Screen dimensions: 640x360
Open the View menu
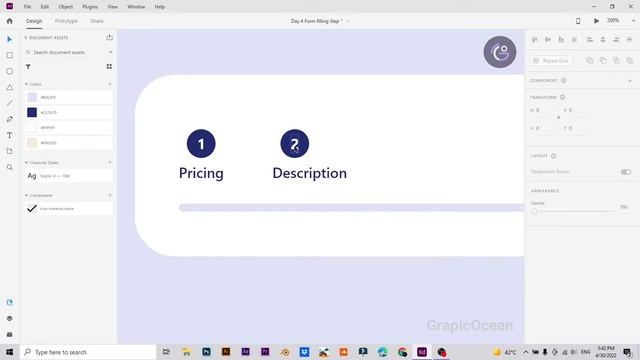point(112,7)
